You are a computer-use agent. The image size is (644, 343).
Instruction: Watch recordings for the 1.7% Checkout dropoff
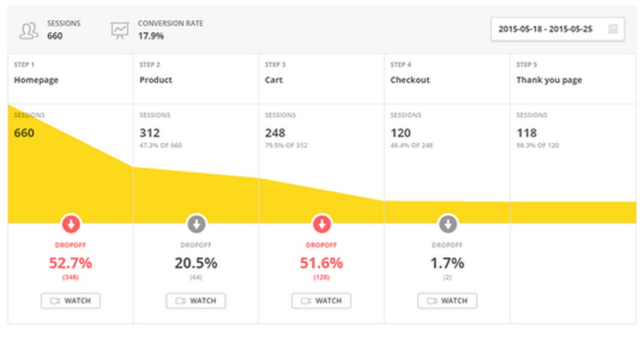(447, 300)
